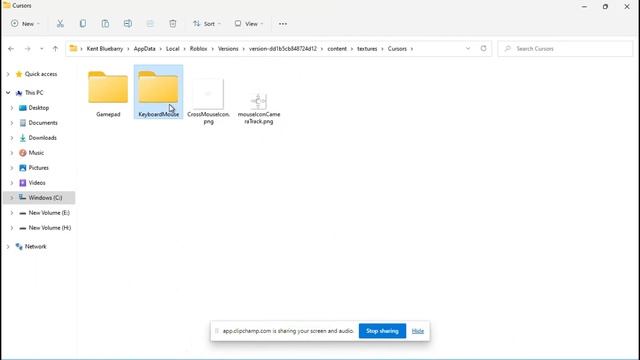Open the New dropdown menu

(x=25, y=24)
